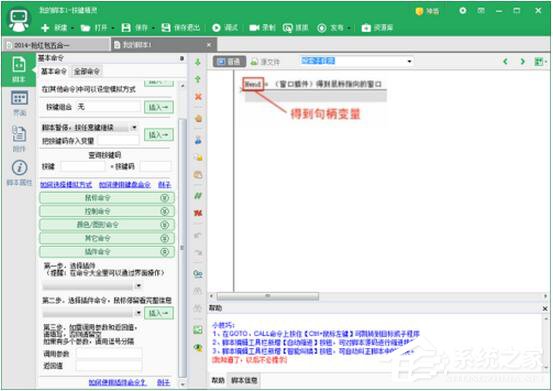
Task: Open the 抓抓 capture tool icon
Action: (287, 28)
